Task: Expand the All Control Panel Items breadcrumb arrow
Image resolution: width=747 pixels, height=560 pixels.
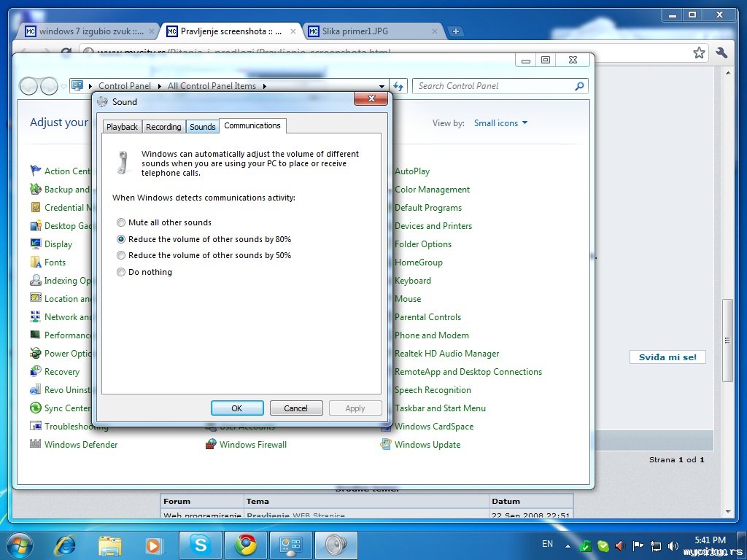Action: click(x=265, y=86)
